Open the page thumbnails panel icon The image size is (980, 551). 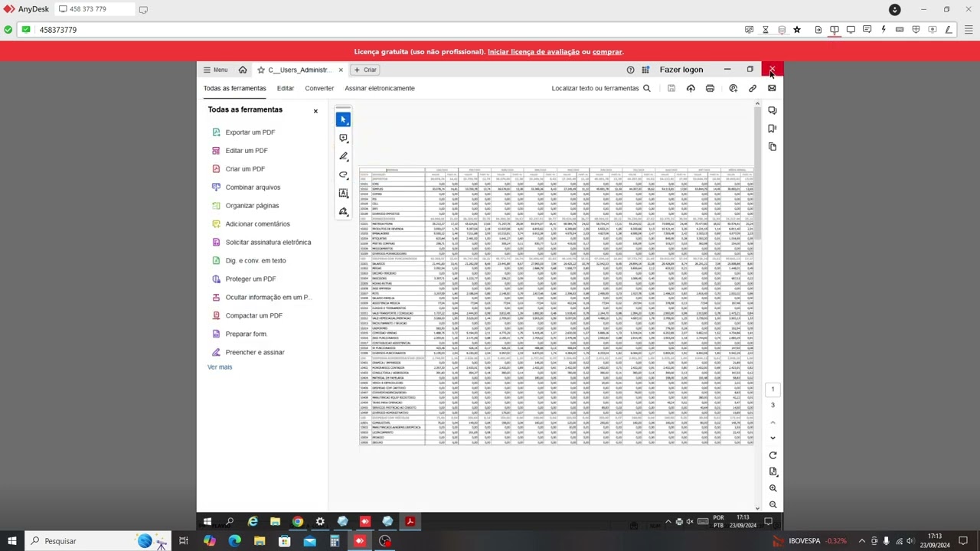click(773, 146)
